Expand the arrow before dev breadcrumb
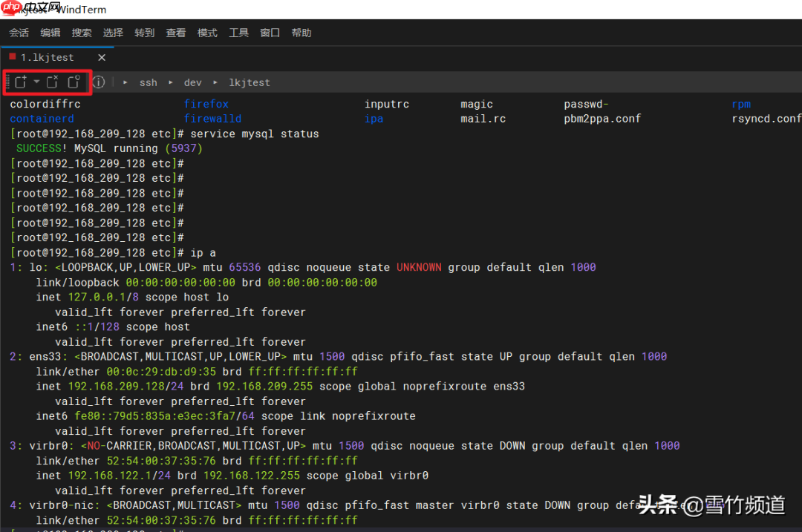Image resolution: width=802 pixels, height=532 pixels. pyautogui.click(x=171, y=82)
